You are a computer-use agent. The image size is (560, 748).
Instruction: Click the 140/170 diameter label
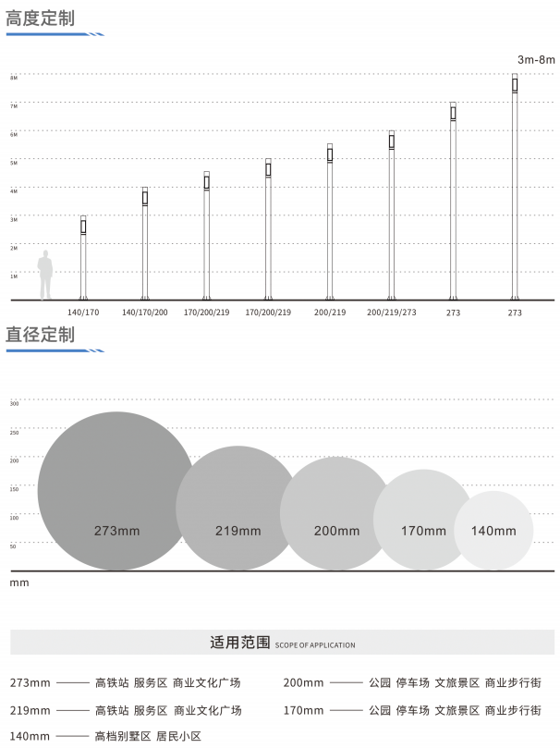83,313
